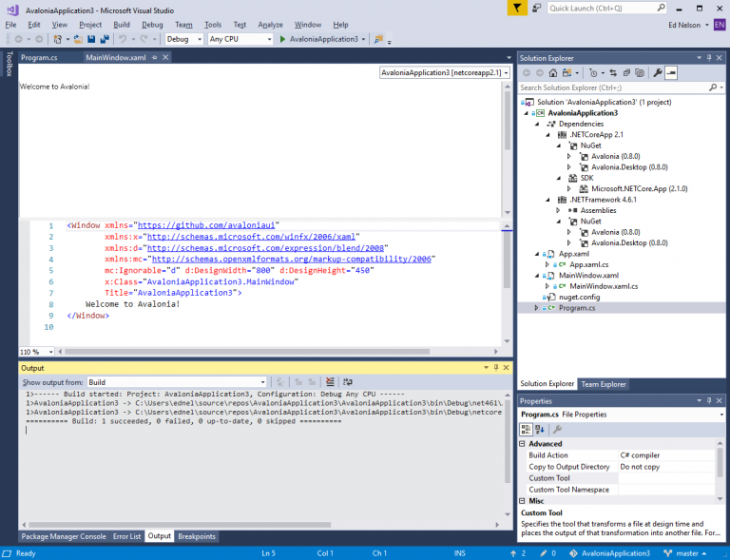Click the Save All toolbar icon
The width and height of the screenshot is (730, 560).
103,39
